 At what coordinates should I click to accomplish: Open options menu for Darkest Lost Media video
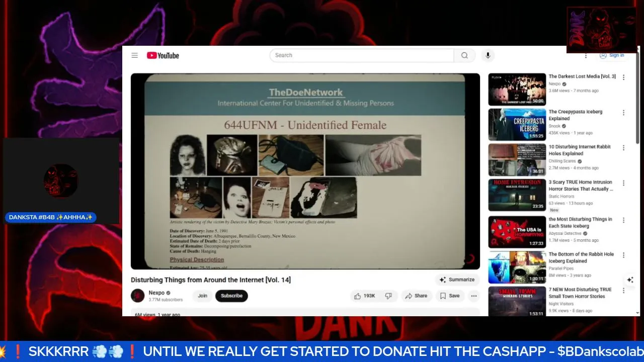coord(623,77)
